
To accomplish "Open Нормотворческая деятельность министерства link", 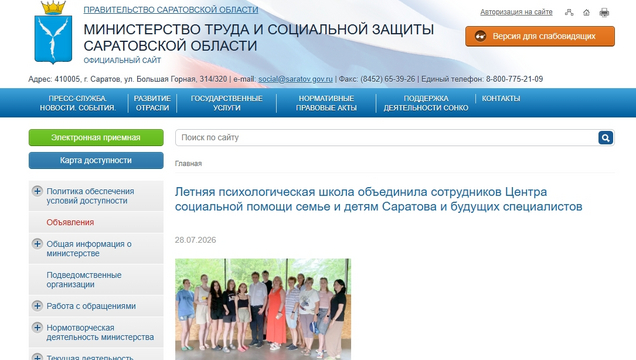I will [100, 332].
